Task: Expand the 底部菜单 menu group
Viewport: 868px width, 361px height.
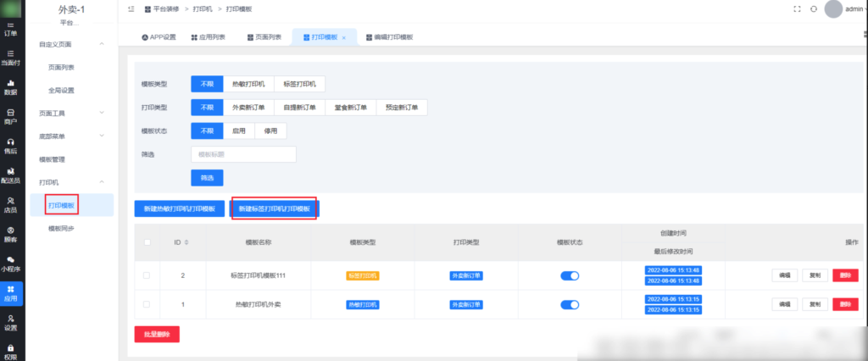Action: click(71, 136)
